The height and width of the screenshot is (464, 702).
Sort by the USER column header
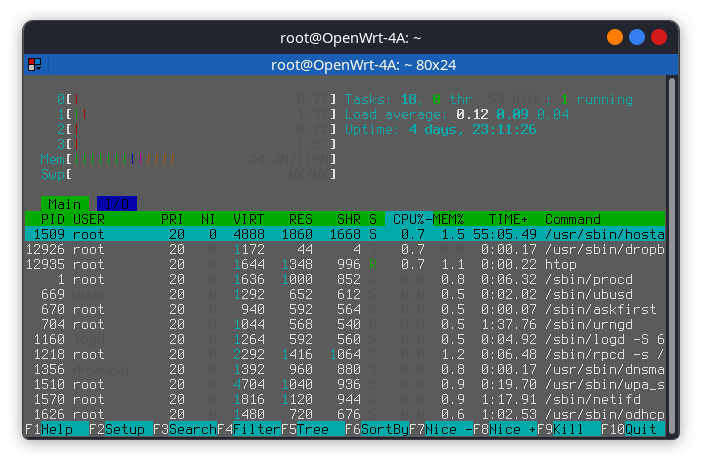(x=89, y=219)
